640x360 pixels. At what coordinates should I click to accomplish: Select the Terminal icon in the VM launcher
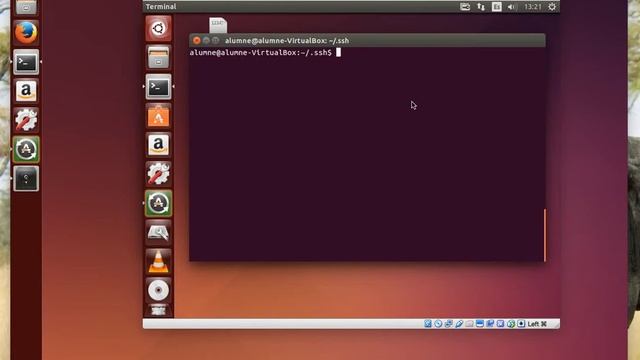[x=158, y=87]
